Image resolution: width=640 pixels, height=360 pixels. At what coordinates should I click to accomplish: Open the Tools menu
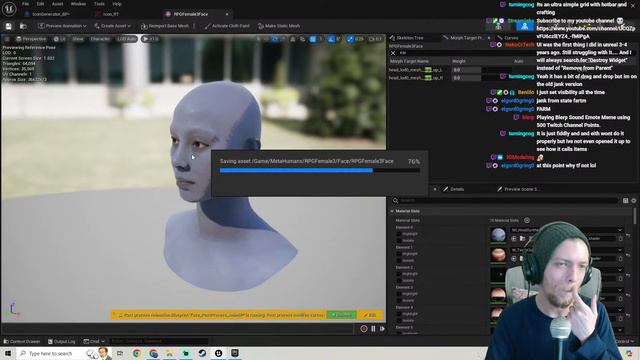pos(99,4)
